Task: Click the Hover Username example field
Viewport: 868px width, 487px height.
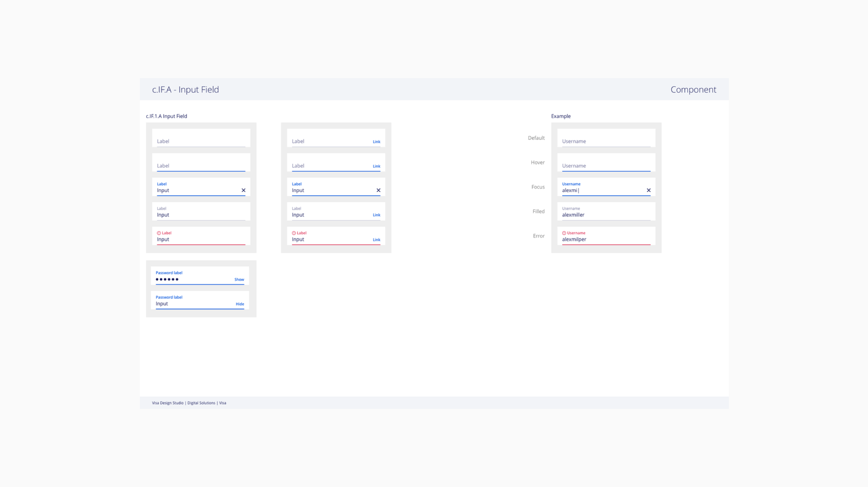Action: [606, 162]
